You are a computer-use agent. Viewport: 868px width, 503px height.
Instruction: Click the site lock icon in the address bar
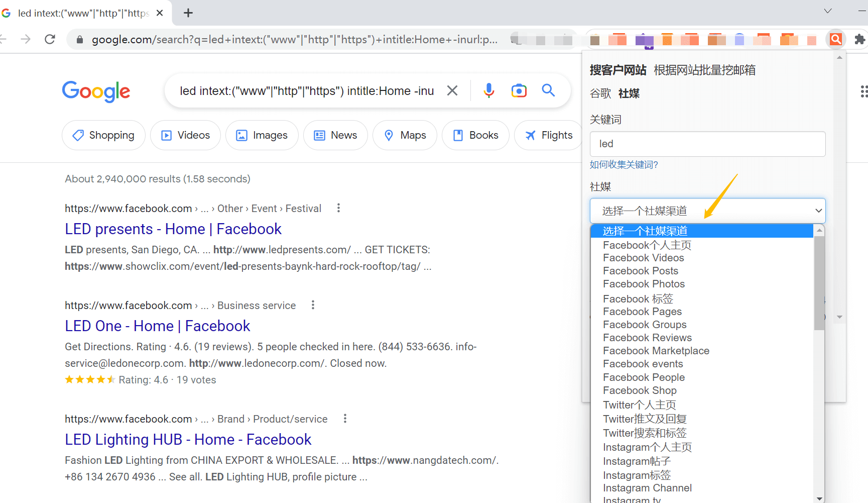tap(79, 39)
